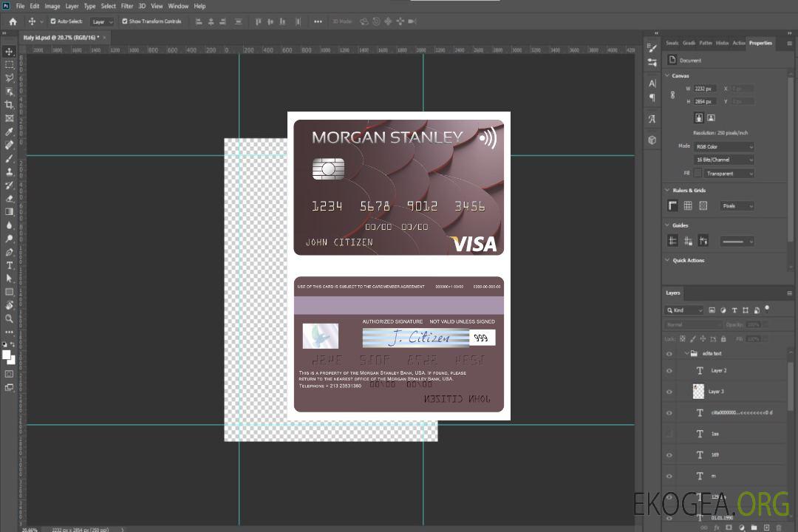Image resolution: width=798 pixels, height=532 pixels.
Task: Show the hidden '1ss' text layer
Action: click(669, 434)
